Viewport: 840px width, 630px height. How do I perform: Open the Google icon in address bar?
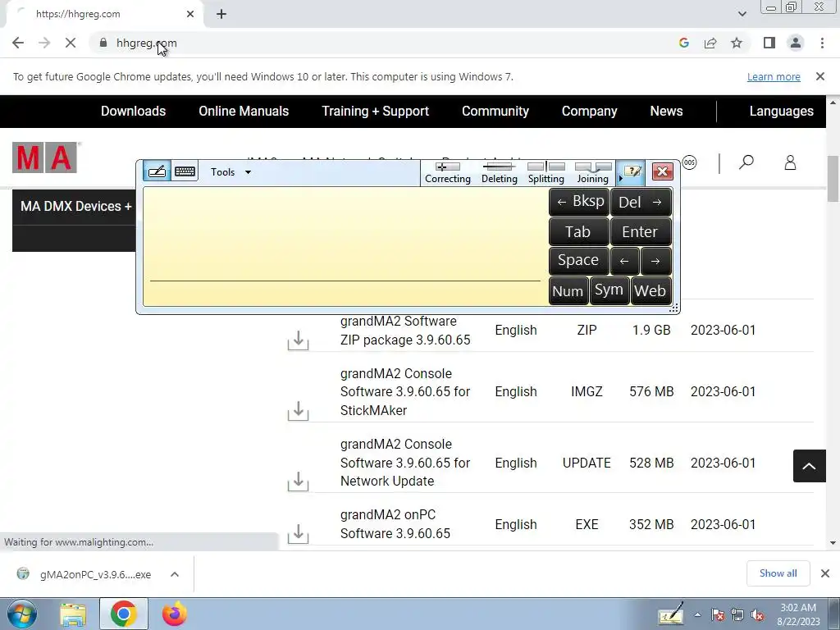(x=683, y=43)
